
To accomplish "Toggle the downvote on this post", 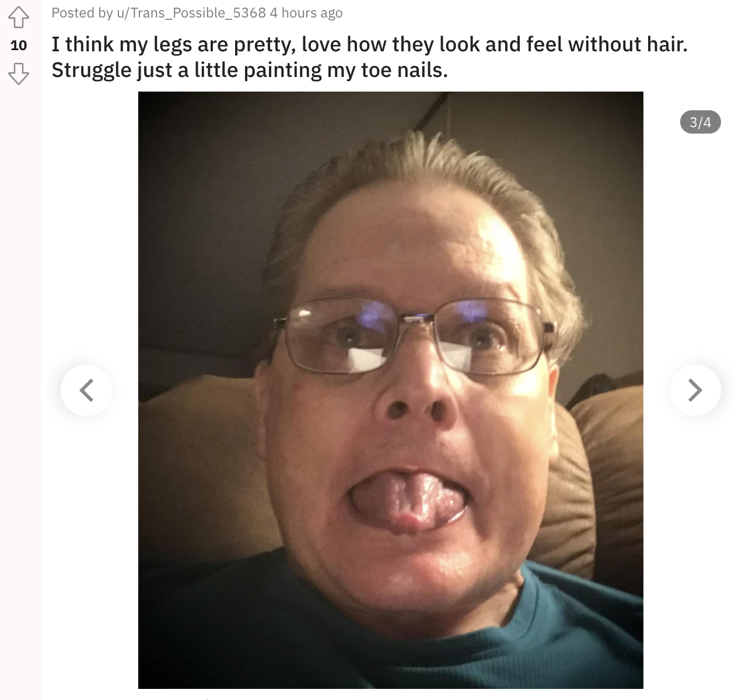I will tap(19, 73).
